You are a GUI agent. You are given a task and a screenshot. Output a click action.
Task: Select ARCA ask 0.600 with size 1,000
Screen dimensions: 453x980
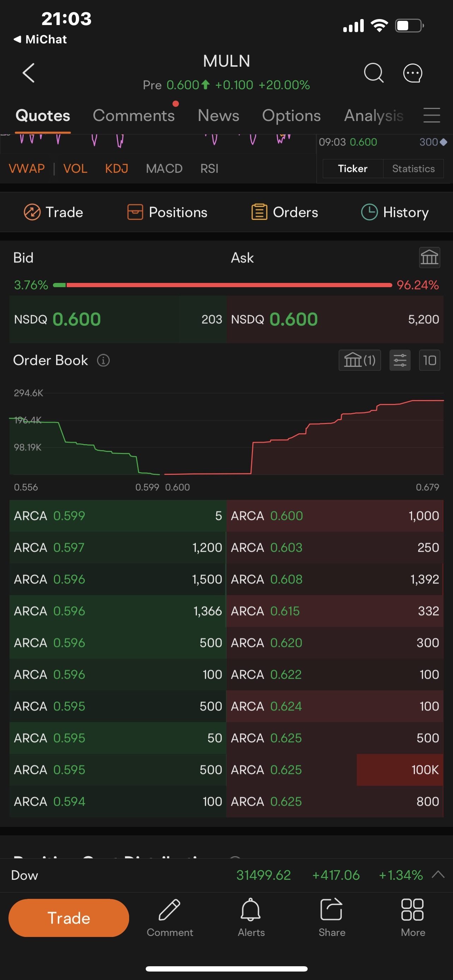coord(335,516)
